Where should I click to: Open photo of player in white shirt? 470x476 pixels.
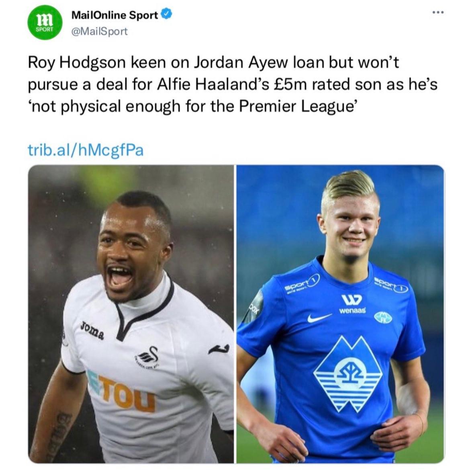131,314
